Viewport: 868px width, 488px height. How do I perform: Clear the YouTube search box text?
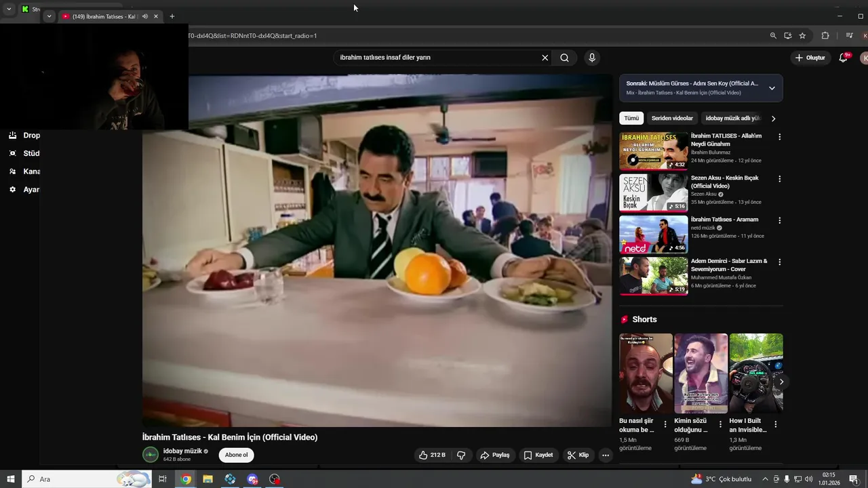tap(545, 58)
